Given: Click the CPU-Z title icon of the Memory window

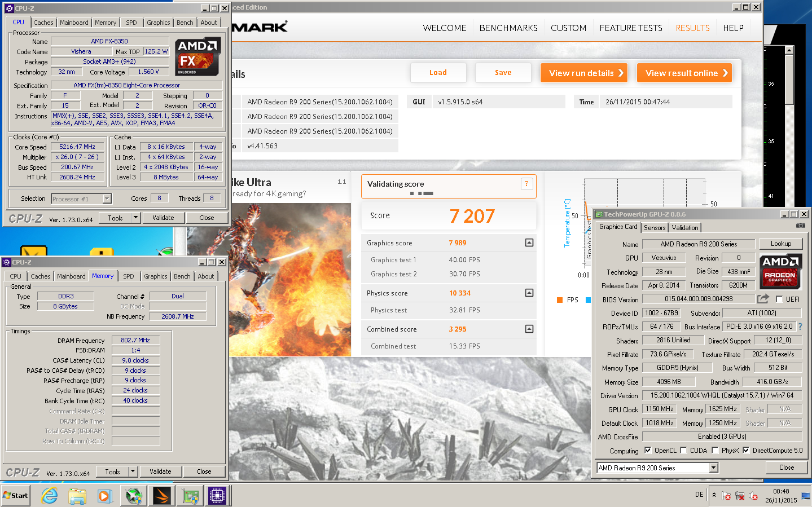Looking at the screenshot, I should [x=7, y=262].
